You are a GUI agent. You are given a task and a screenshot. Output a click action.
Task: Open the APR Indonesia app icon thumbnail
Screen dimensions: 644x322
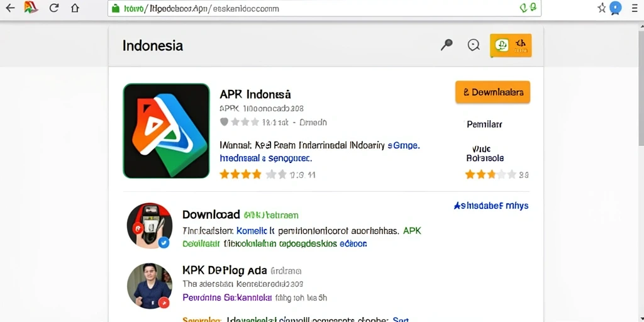point(166,131)
